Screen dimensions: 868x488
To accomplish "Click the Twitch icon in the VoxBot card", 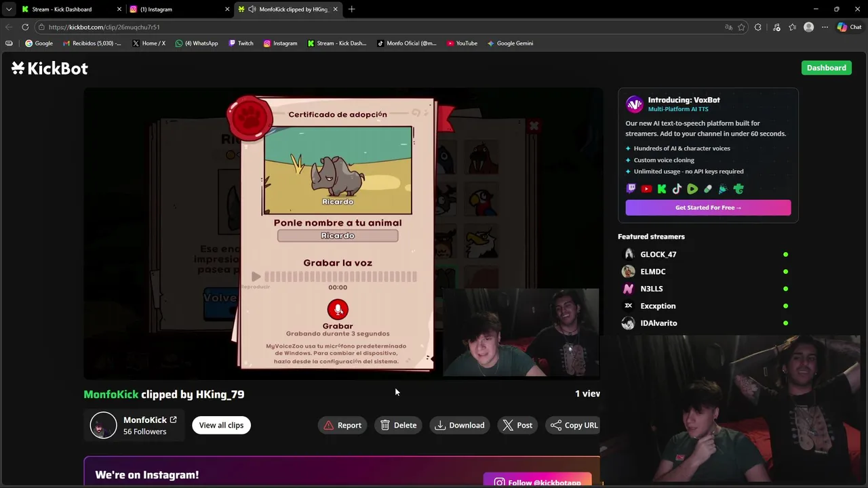I will pos(631,189).
